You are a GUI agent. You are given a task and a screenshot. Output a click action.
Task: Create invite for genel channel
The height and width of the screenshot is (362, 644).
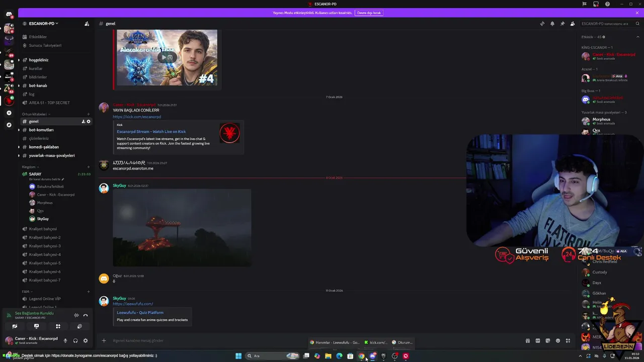84,121
